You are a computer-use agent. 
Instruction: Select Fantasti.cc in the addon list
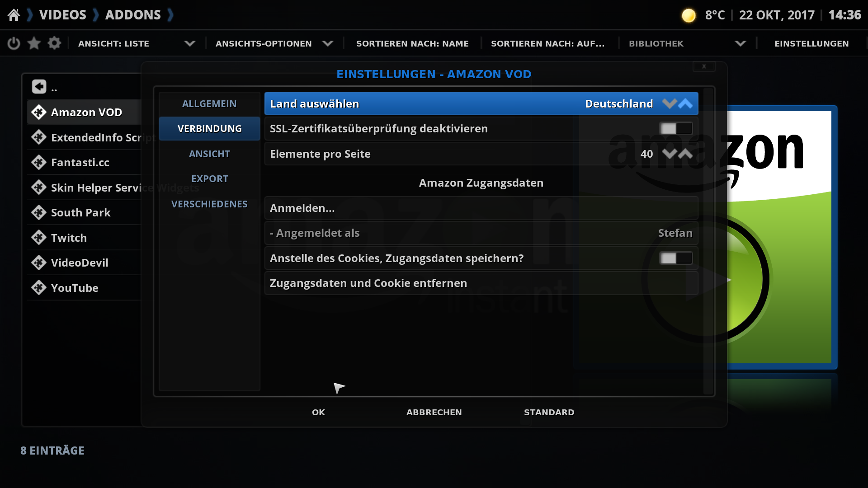pyautogui.click(x=84, y=162)
